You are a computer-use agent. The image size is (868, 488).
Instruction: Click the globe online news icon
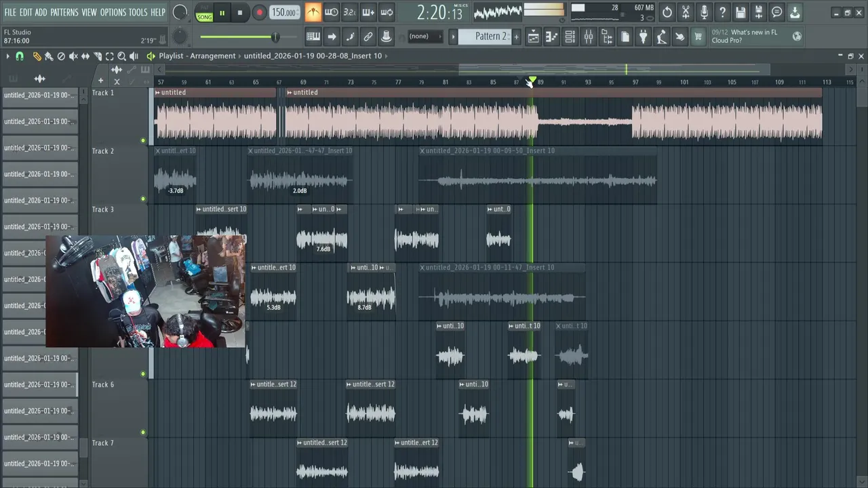point(797,37)
